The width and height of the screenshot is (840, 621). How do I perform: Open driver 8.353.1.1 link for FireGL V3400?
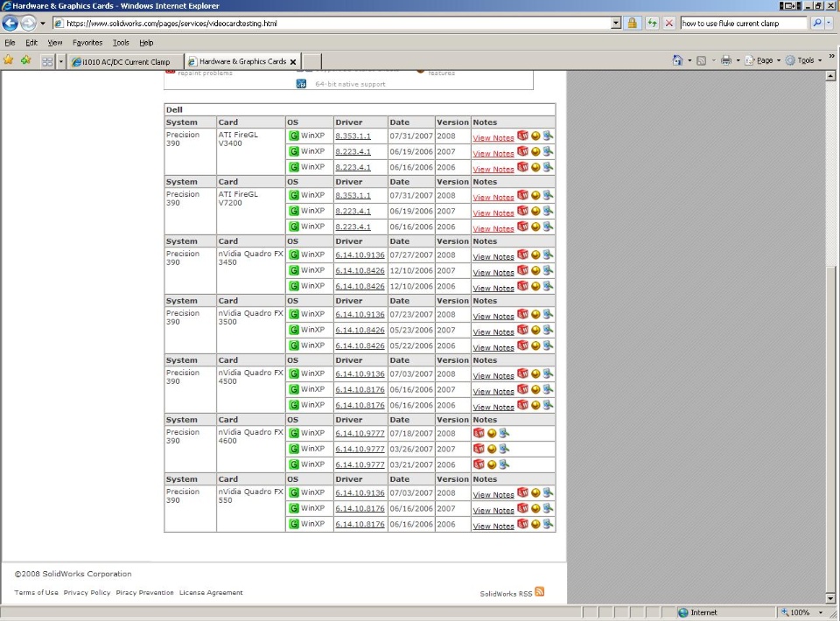[x=353, y=136]
